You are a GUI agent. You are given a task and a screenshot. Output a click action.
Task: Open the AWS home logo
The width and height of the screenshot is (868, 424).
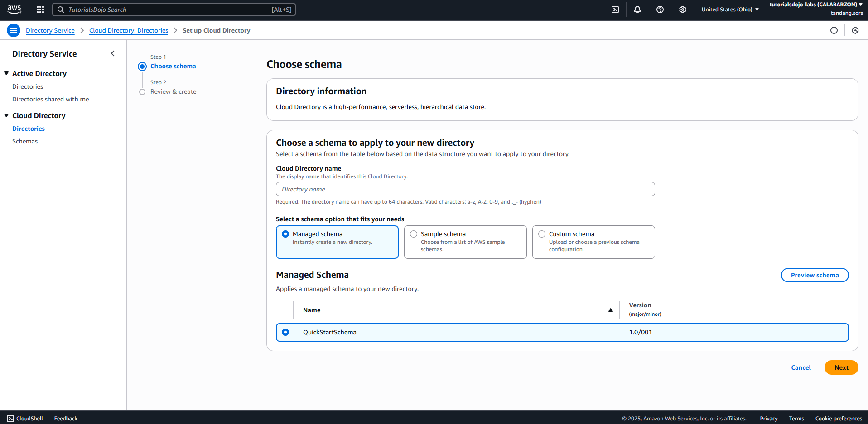(14, 10)
